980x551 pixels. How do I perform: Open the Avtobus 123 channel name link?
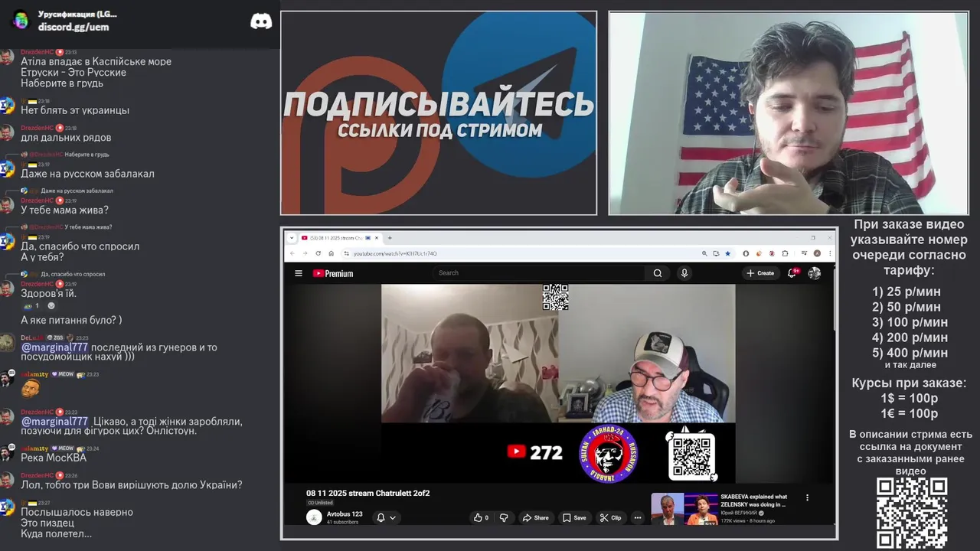pos(345,514)
